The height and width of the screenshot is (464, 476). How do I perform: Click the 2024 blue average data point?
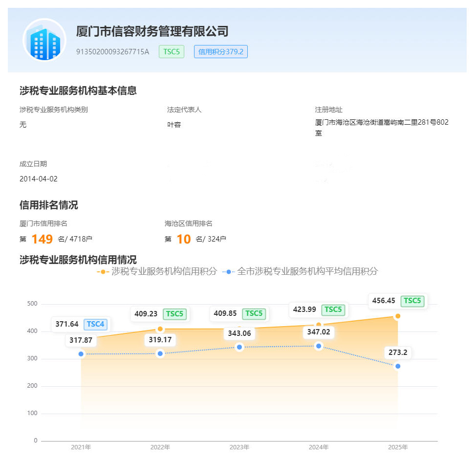tap(319, 346)
